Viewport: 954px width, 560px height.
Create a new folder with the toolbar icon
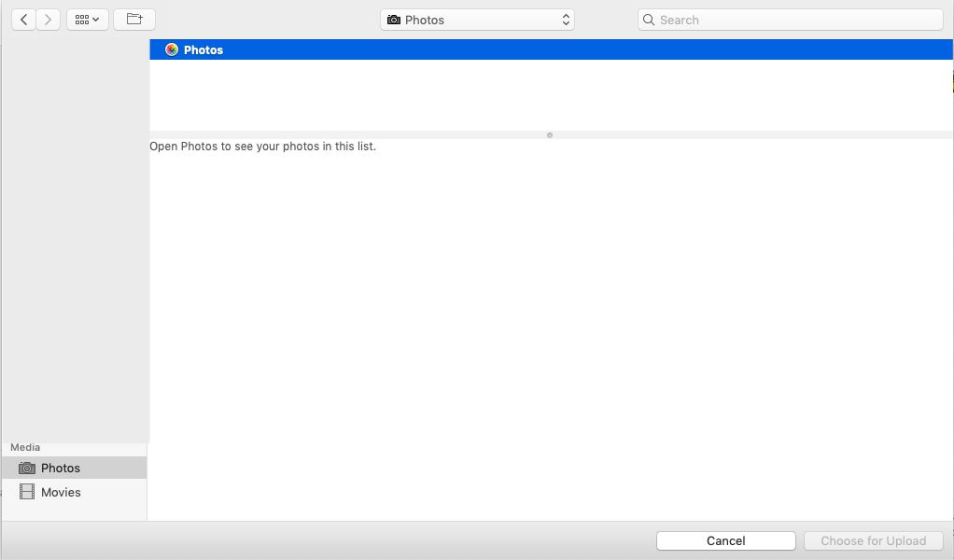coord(134,20)
